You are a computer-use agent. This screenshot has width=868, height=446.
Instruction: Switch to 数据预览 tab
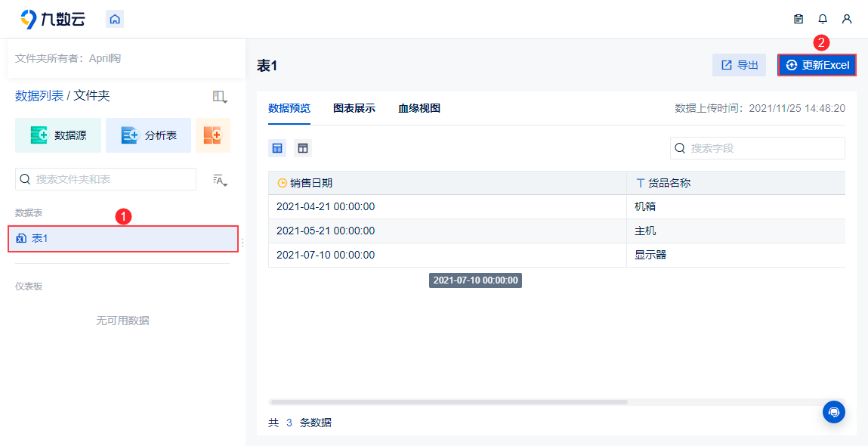(x=289, y=109)
